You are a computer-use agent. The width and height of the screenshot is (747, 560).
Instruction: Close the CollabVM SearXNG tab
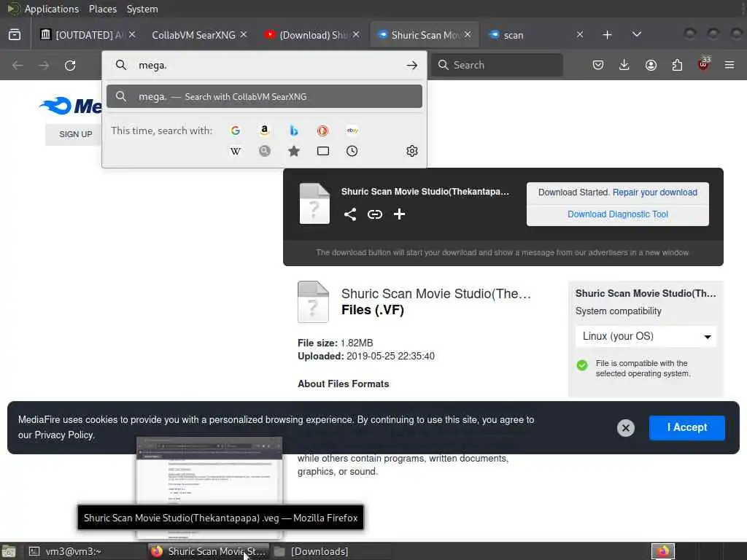pyautogui.click(x=244, y=35)
